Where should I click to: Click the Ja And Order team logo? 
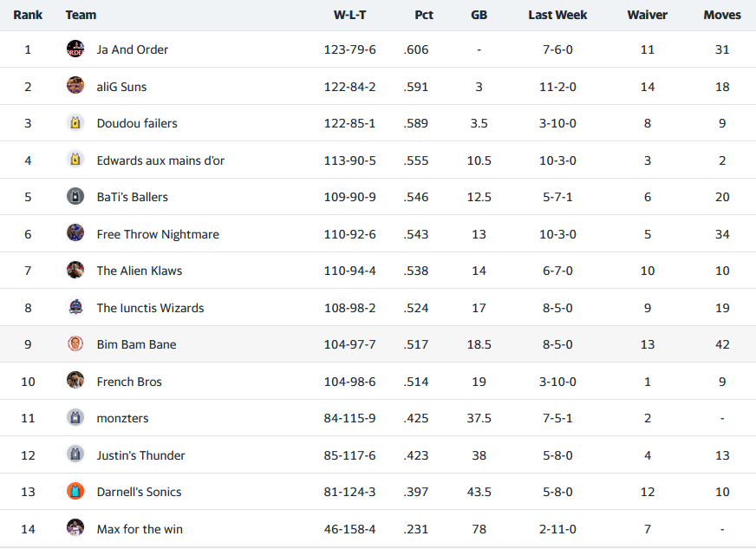[x=75, y=49]
